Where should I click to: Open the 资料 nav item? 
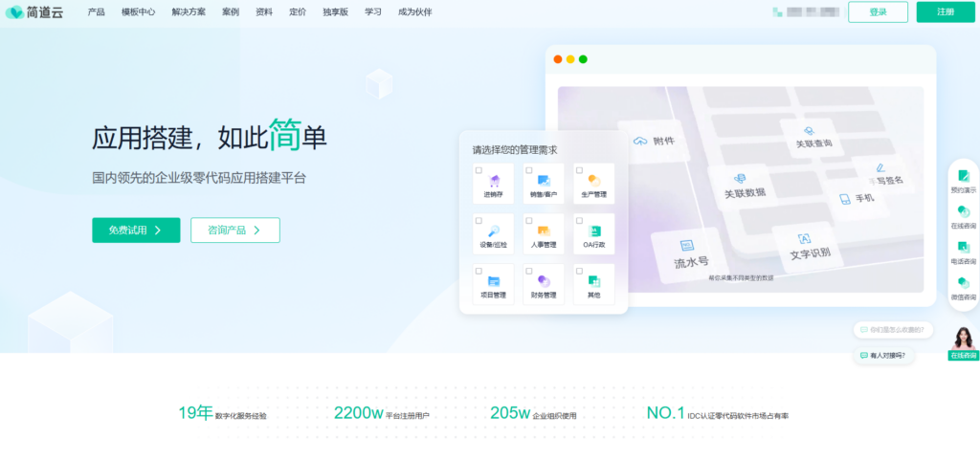click(x=264, y=11)
